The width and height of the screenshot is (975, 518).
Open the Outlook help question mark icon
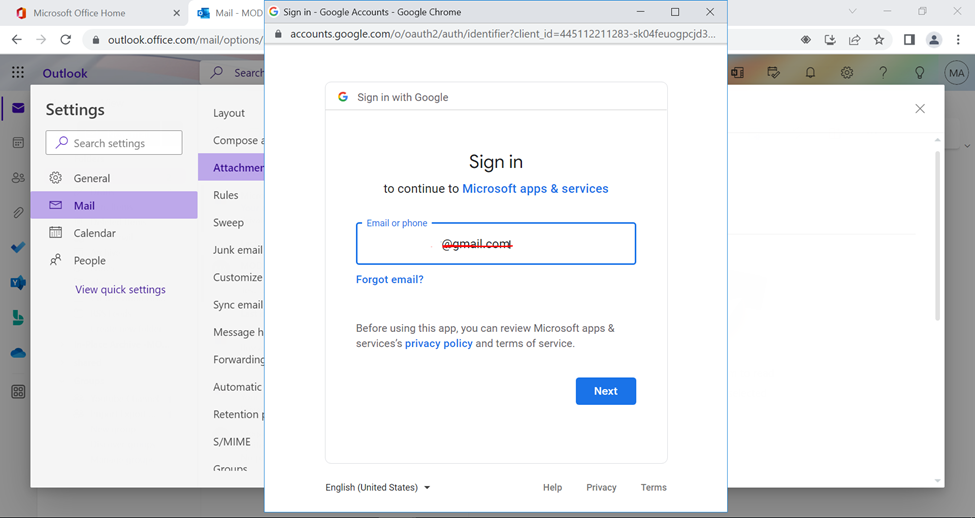click(x=883, y=73)
